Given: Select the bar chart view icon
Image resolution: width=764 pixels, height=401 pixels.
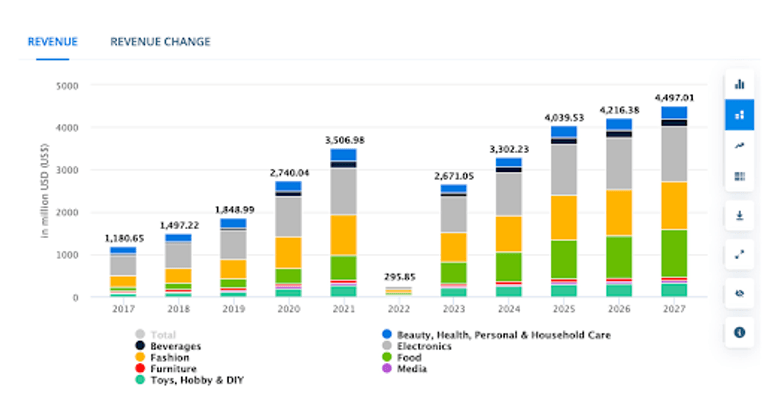Looking at the screenshot, I should click(739, 84).
